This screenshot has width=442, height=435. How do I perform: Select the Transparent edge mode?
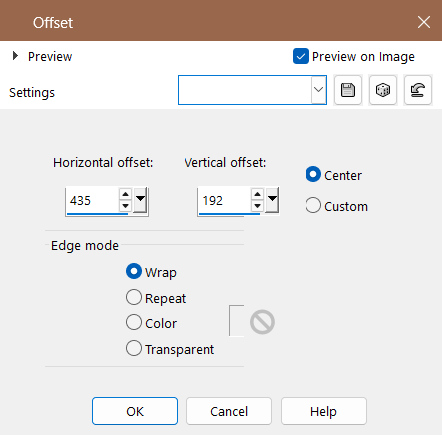(x=134, y=348)
